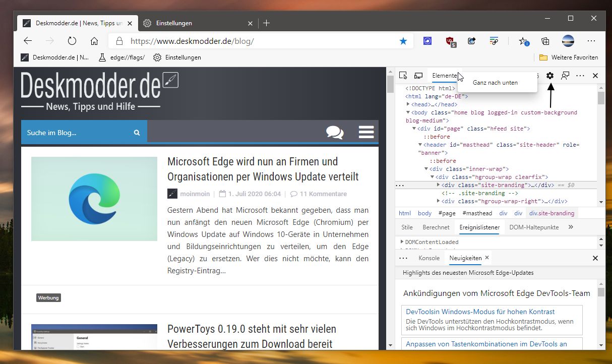612x364 pixels.
Task: Open the edge://flags/ bookmark
Action: click(x=122, y=57)
